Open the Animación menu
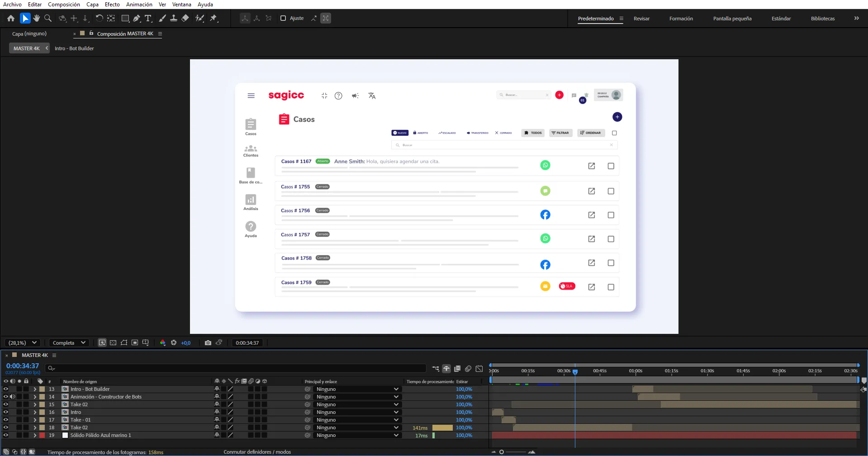 (x=139, y=5)
